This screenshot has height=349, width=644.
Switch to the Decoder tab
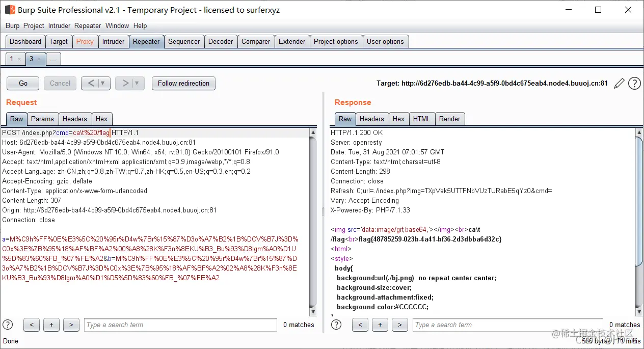(221, 41)
